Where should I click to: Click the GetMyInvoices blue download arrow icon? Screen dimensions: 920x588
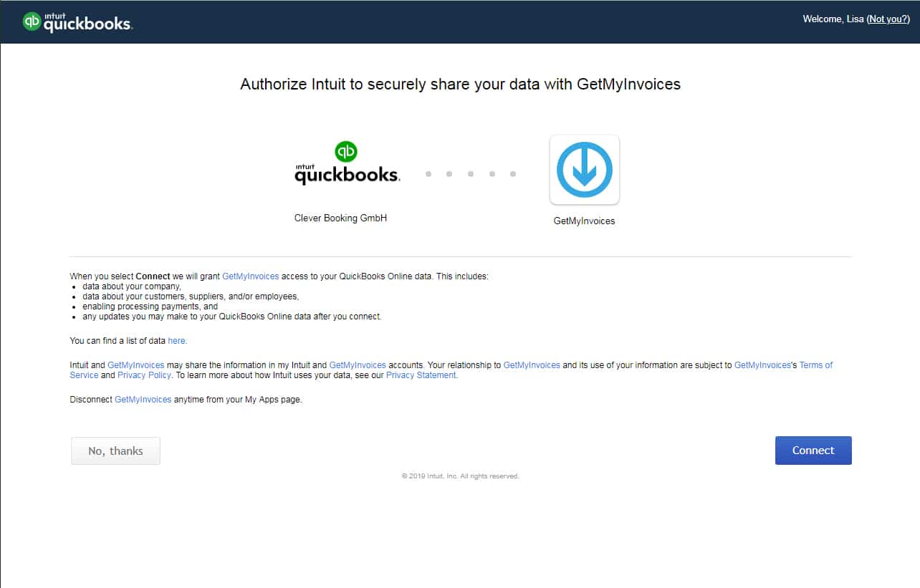click(585, 170)
